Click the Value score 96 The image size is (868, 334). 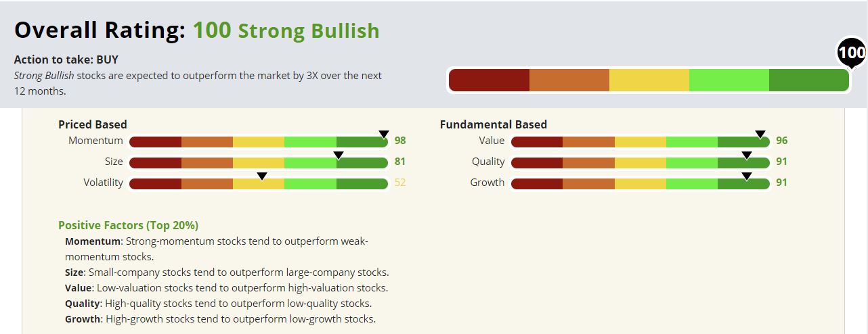click(782, 141)
